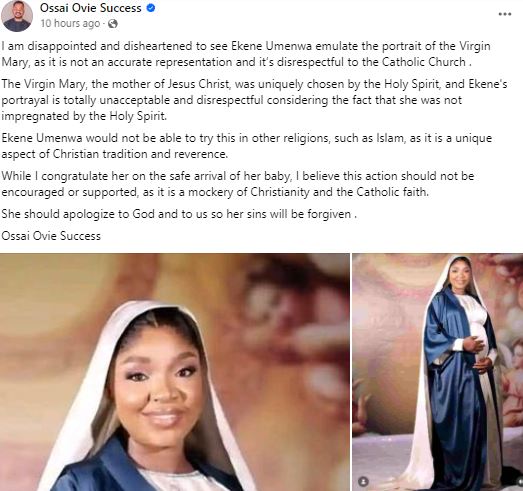The height and width of the screenshot is (491, 523).
Task: Click the tagged-people icon on the right photo
Action: pos(364,481)
